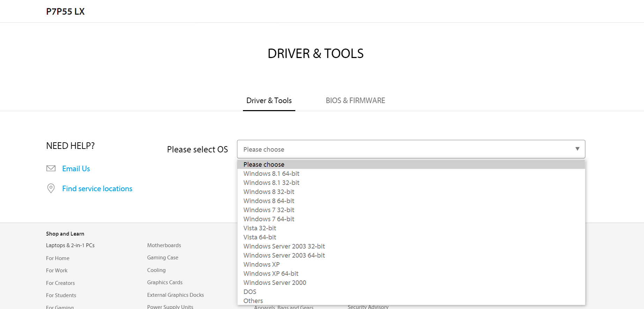Go to For Students footer link
The height and width of the screenshot is (309, 644).
coord(61,295)
